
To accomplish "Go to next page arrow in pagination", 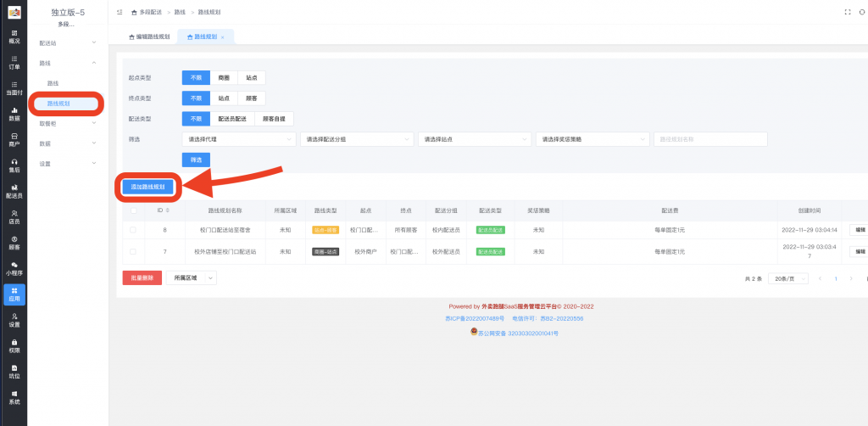I will click(851, 278).
